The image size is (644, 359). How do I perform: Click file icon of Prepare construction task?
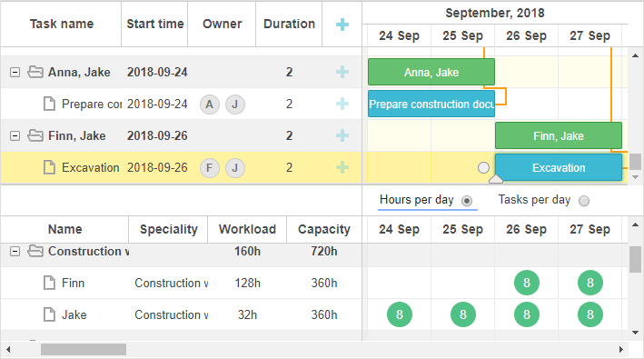click(x=49, y=104)
